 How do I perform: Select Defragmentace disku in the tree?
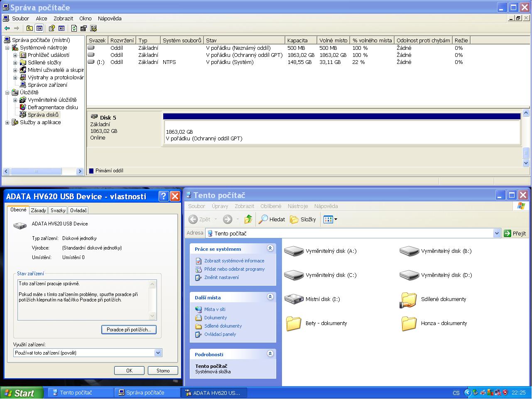click(52, 108)
